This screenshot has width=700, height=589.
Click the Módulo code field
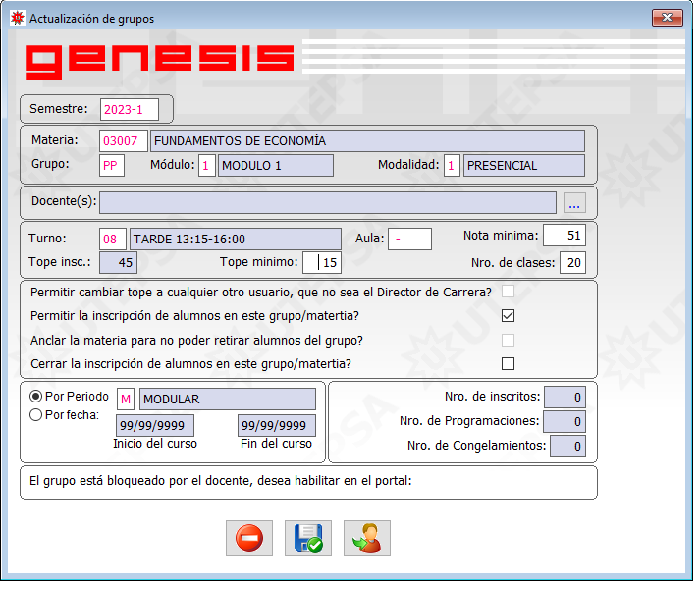tap(207, 166)
